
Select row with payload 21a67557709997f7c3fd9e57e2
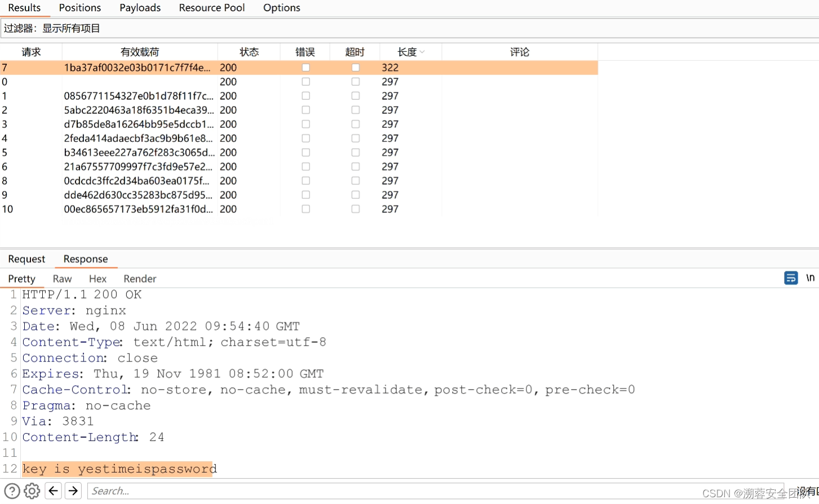coord(299,167)
